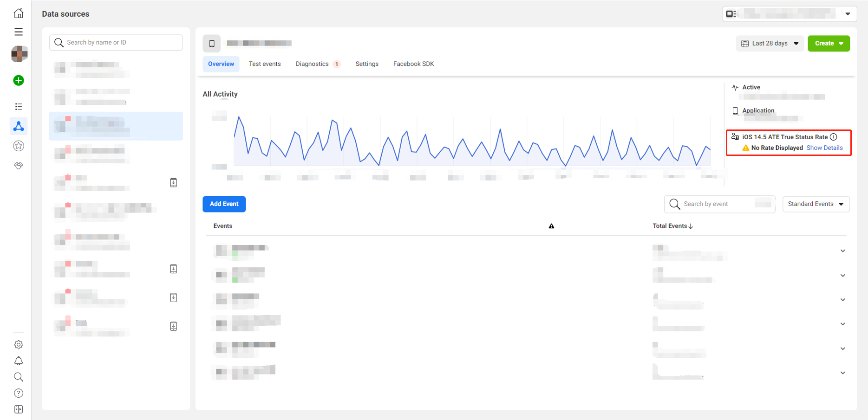Expand the first event row chevron

[x=842, y=251]
